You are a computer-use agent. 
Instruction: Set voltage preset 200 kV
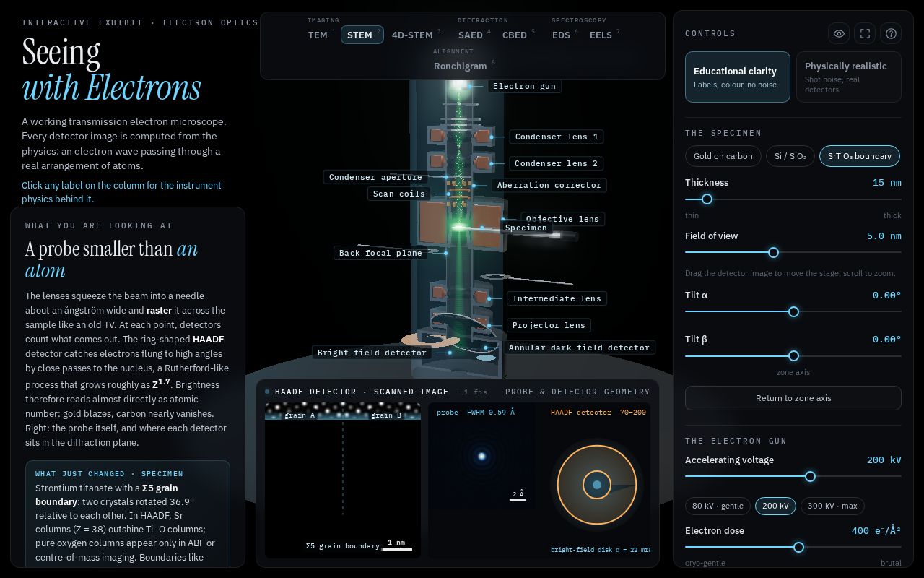[775, 506]
